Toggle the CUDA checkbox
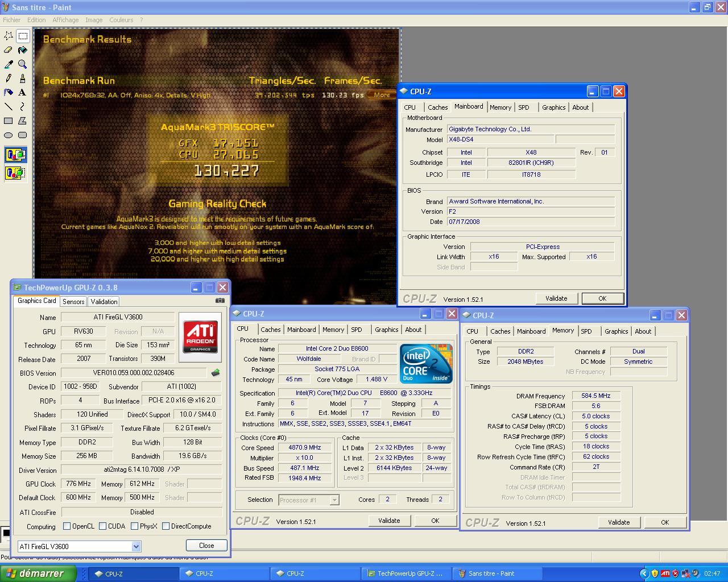728x582 pixels. 102,526
